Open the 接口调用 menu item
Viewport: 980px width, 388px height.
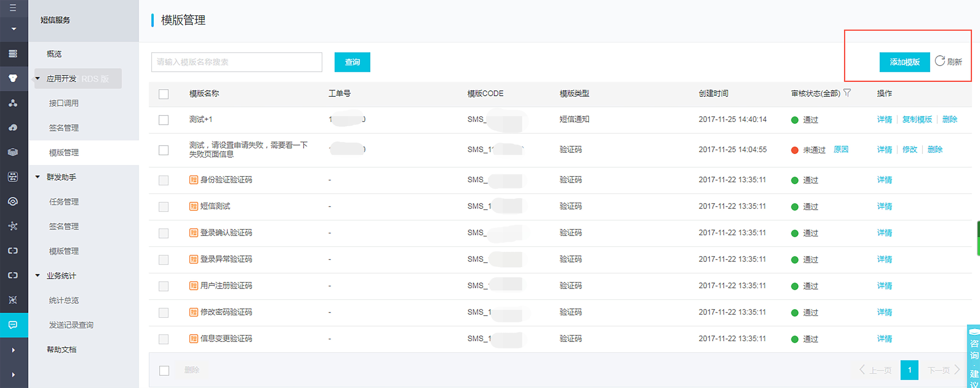64,103
